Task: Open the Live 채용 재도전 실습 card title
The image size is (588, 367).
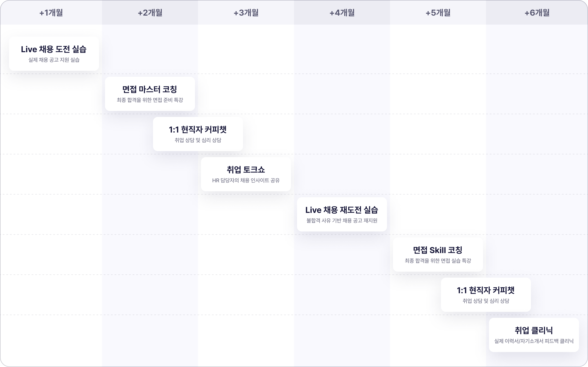Action: click(342, 210)
